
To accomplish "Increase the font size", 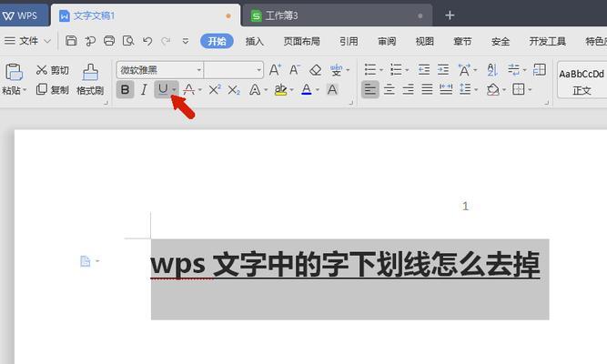I will tap(275, 70).
